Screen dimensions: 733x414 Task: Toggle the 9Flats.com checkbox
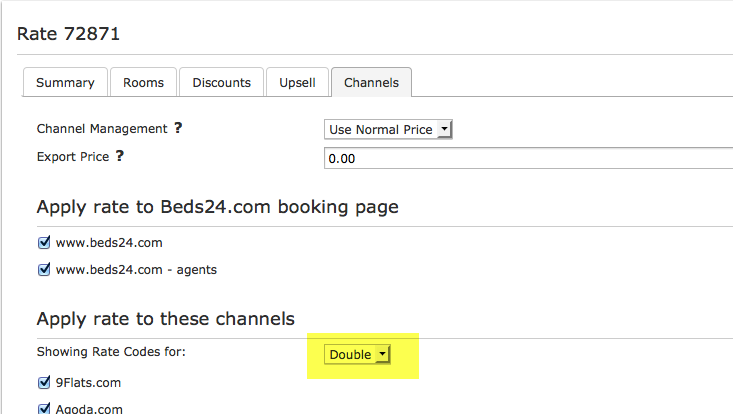[44, 383]
